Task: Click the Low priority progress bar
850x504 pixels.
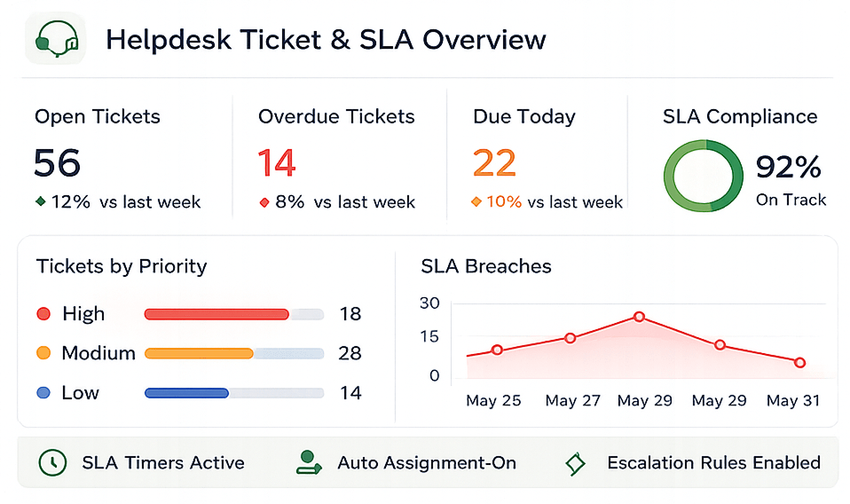Action: 234,393
